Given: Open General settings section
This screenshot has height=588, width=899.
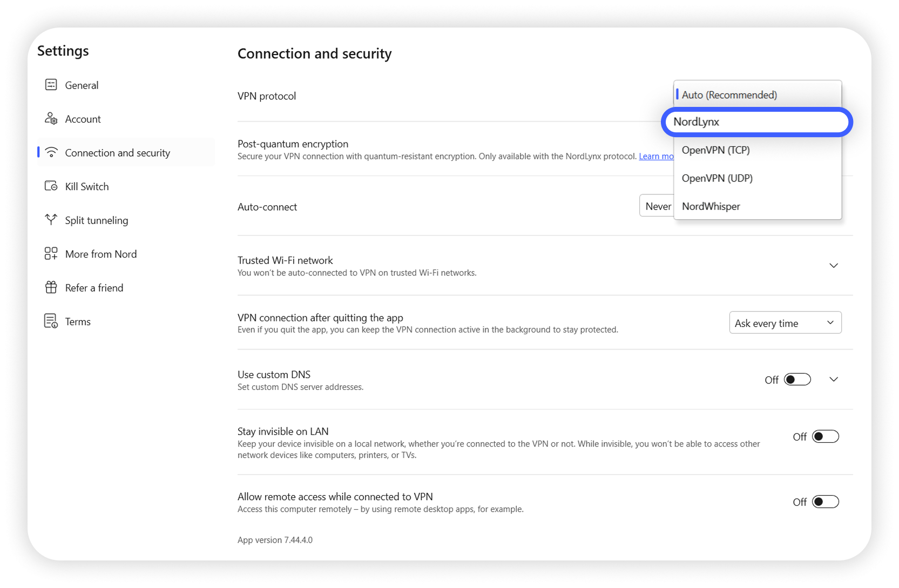Looking at the screenshot, I should click(x=126, y=85).
